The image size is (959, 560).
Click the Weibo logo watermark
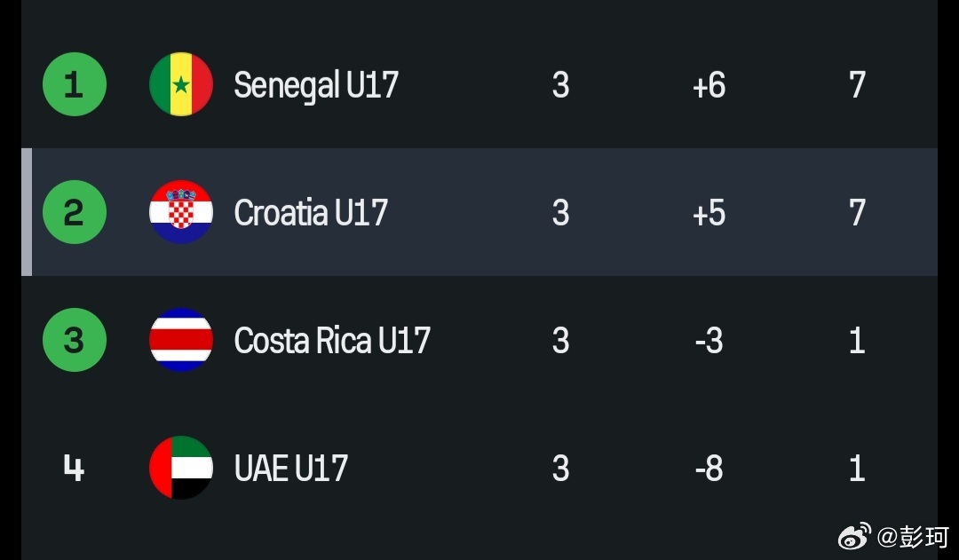855,536
